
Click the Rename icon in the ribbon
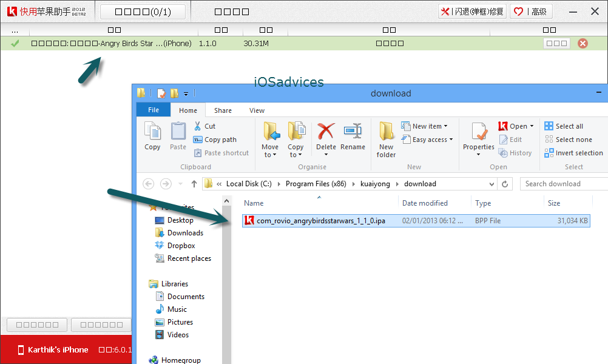353,132
